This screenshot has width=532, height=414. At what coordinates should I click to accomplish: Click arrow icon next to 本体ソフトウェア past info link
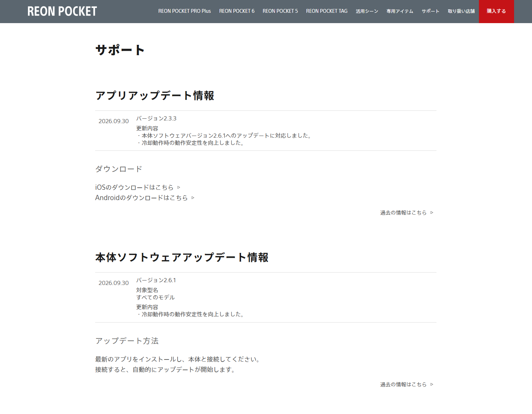432,384
